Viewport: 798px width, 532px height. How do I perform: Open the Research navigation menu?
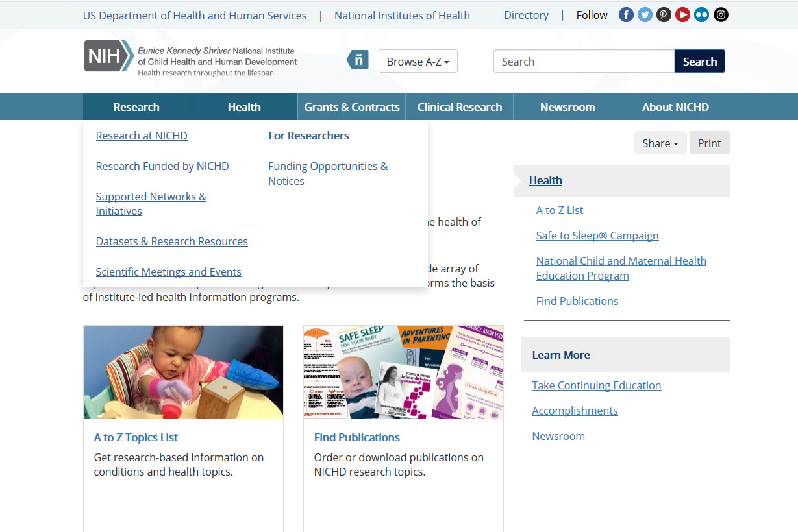tap(136, 106)
